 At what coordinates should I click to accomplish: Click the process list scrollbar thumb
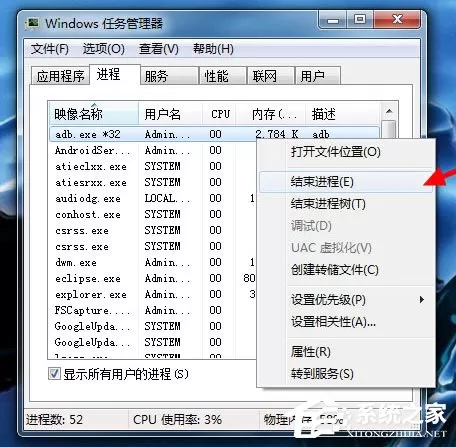point(389,129)
